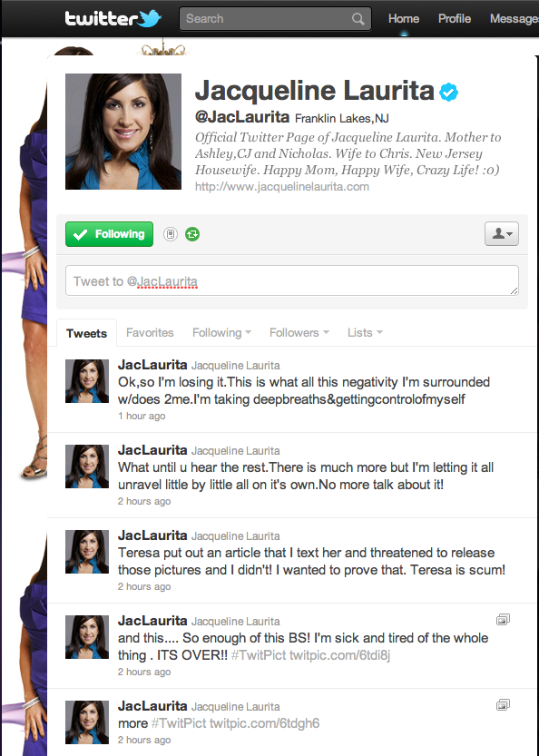
Task: Select the Tweets tab
Action: click(x=87, y=333)
